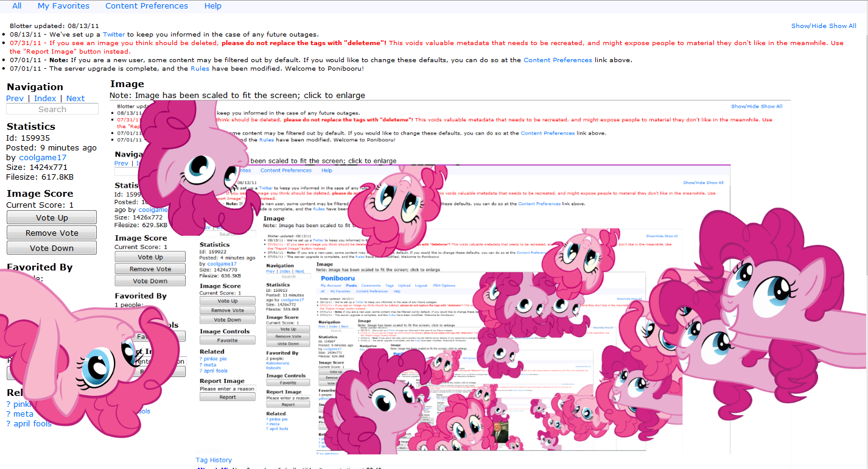Screen dimensions: 868x469
Task: Click the 'Filesize: 617.8KB' text
Action: click(x=40, y=177)
